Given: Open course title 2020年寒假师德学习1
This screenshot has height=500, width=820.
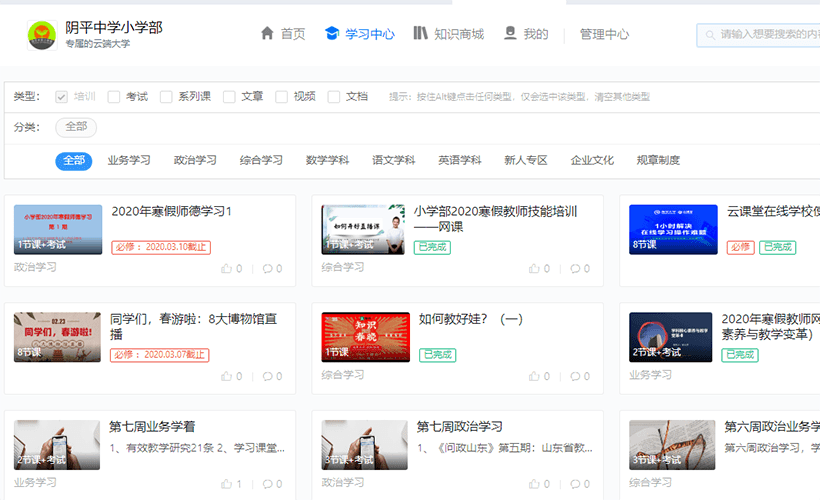Looking at the screenshot, I should [171, 211].
